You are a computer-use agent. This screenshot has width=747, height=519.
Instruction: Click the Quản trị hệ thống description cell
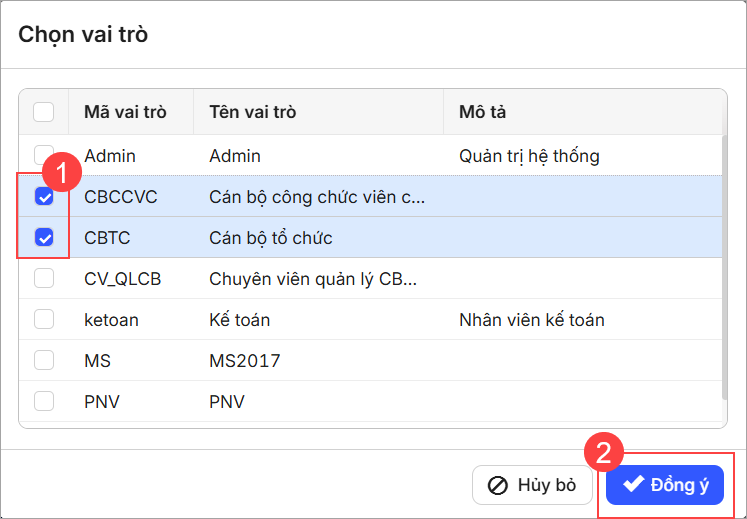(529, 156)
